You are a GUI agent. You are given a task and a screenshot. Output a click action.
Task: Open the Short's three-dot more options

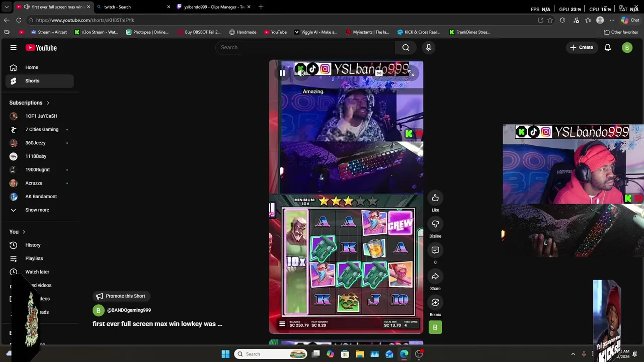pos(395,73)
